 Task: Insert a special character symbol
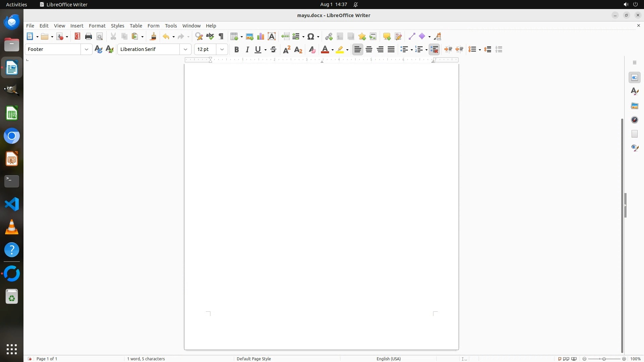pos(311,37)
